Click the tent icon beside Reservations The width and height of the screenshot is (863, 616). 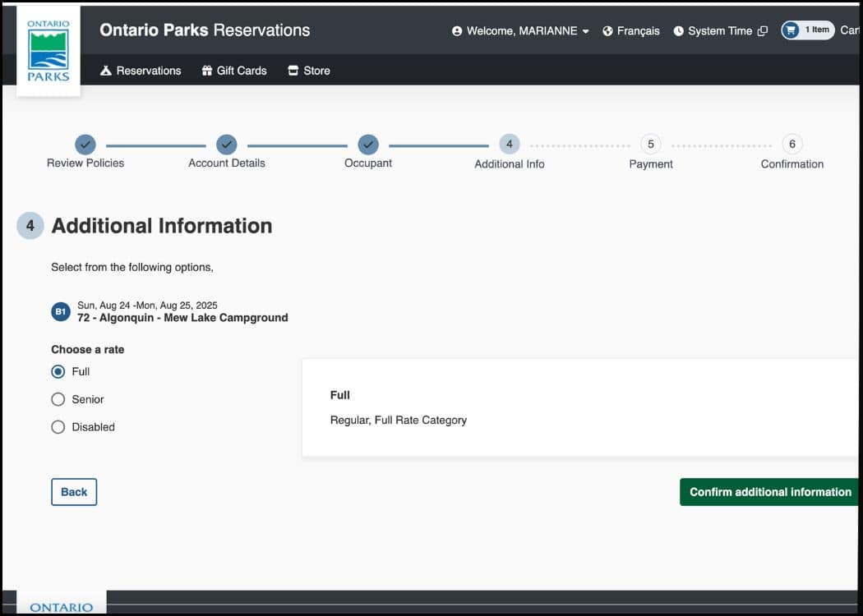click(x=106, y=71)
